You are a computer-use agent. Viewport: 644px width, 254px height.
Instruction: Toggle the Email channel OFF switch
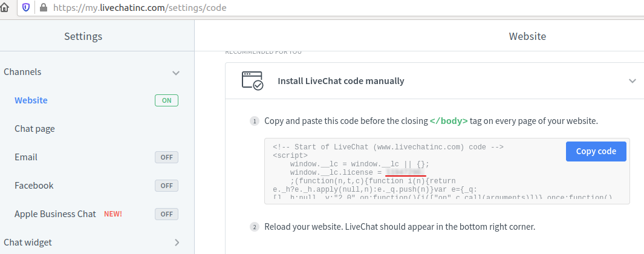coord(166,157)
